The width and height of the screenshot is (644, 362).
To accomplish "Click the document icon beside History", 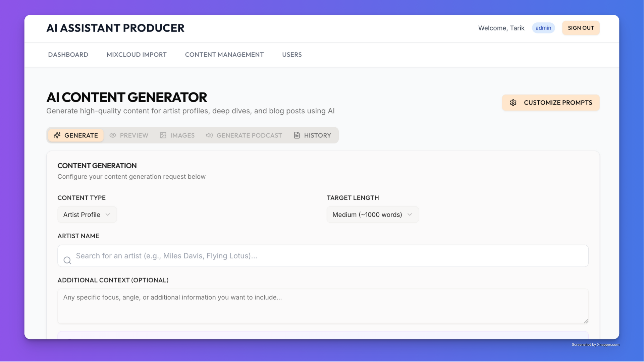I will tap(297, 135).
